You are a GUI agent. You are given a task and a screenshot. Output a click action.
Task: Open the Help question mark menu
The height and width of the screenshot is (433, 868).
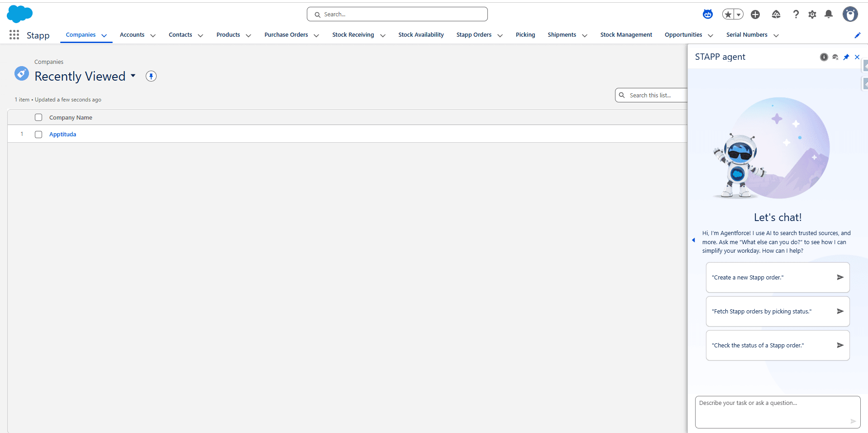(796, 14)
